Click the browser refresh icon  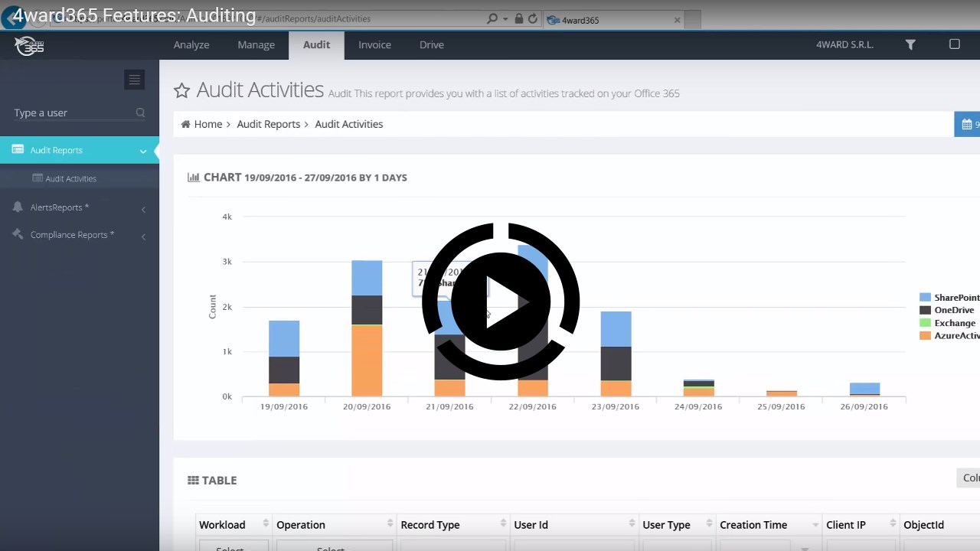[533, 18]
